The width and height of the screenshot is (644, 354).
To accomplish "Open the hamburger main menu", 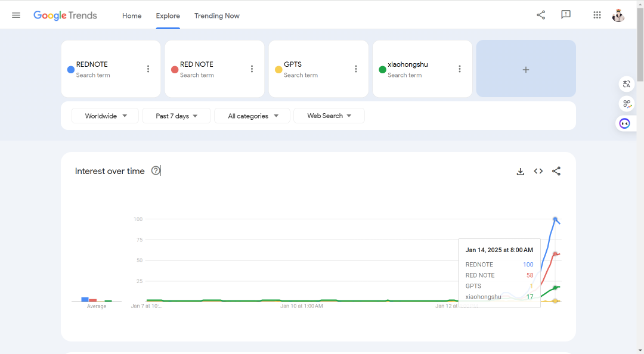I will 16,15.
